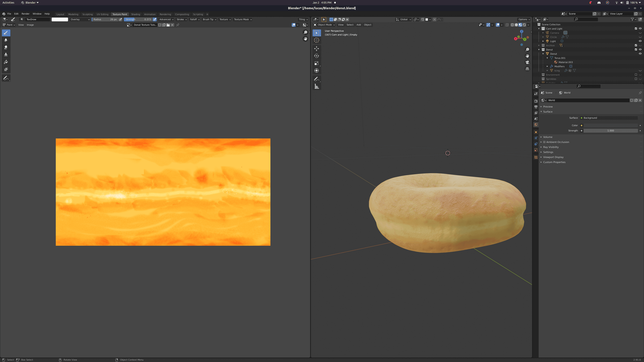Image resolution: width=644 pixels, height=362 pixels.
Task: Expand the Modifiers entry under Torus.001
Action: point(547,66)
